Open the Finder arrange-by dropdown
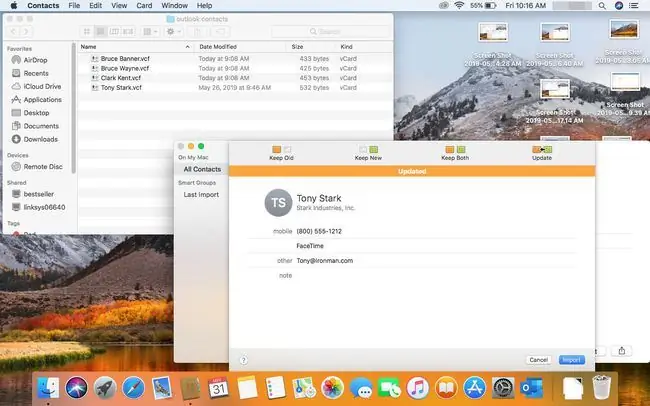Viewport: 650px width, 406px height. tap(150, 32)
